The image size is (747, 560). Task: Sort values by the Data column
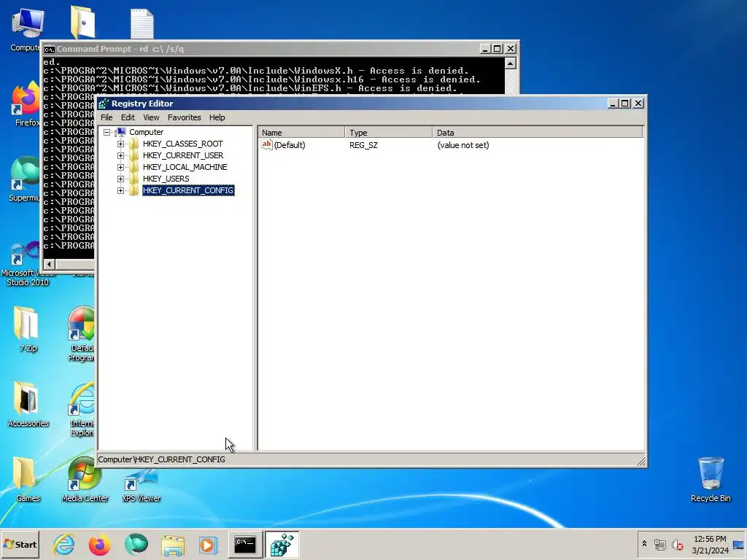pyautogui.click(x=538, y=133)
